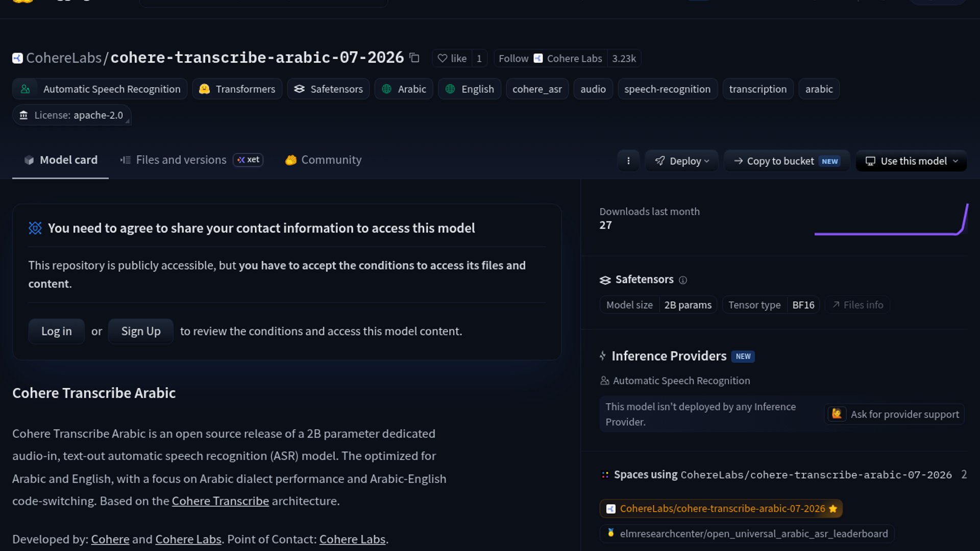Open the lowercase arabic tag
The width and height of the screenshot is (980, 551).
[x=819, y=89]
